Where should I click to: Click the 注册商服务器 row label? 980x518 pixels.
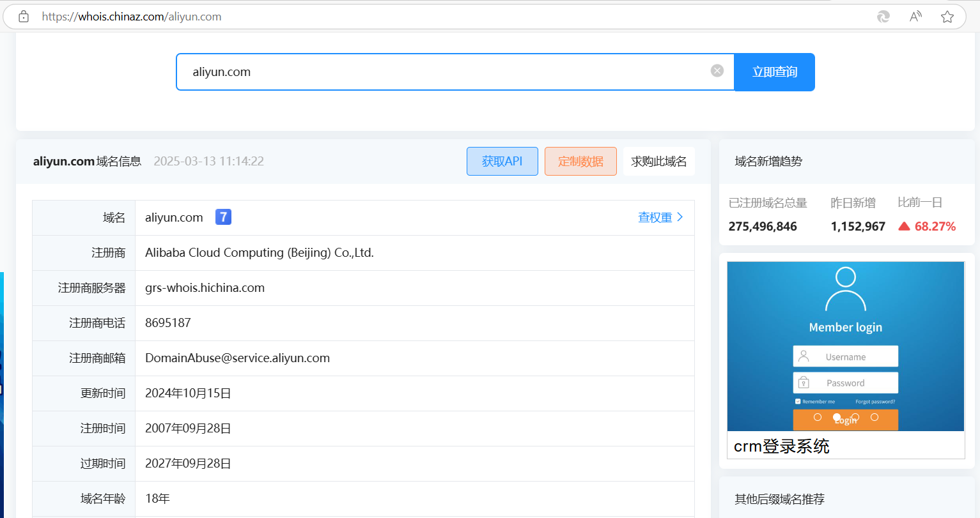pyautogui.click(x=92, y=287)
